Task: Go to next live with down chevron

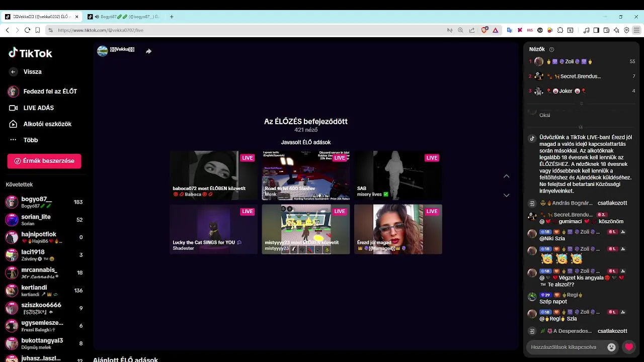Action: pyautogui.click(x=507, y=195)
